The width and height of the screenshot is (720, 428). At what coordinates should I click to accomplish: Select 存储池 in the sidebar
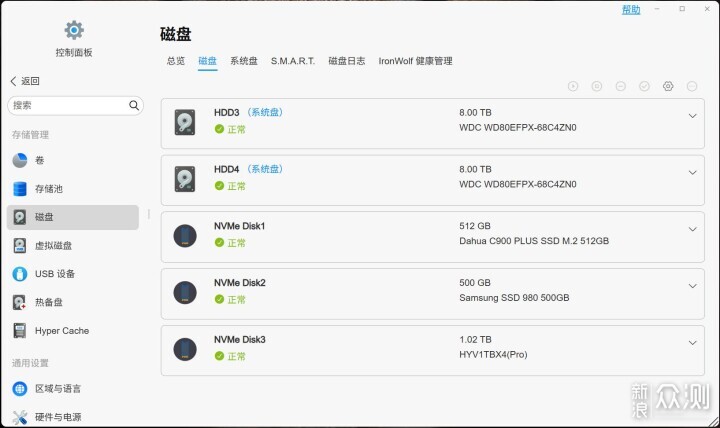click(x=73, y=189)
